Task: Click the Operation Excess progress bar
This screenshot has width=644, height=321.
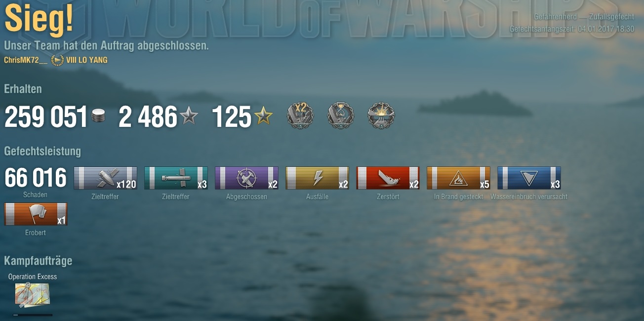Action: point(33,315)
